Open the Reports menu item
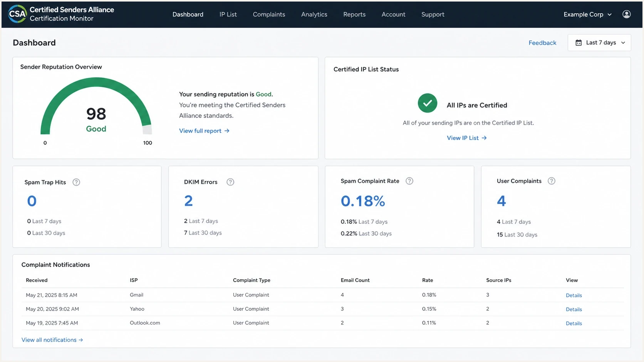Image resolution: width=644 pixels, height=362 pixels. (x=354, y=14)
